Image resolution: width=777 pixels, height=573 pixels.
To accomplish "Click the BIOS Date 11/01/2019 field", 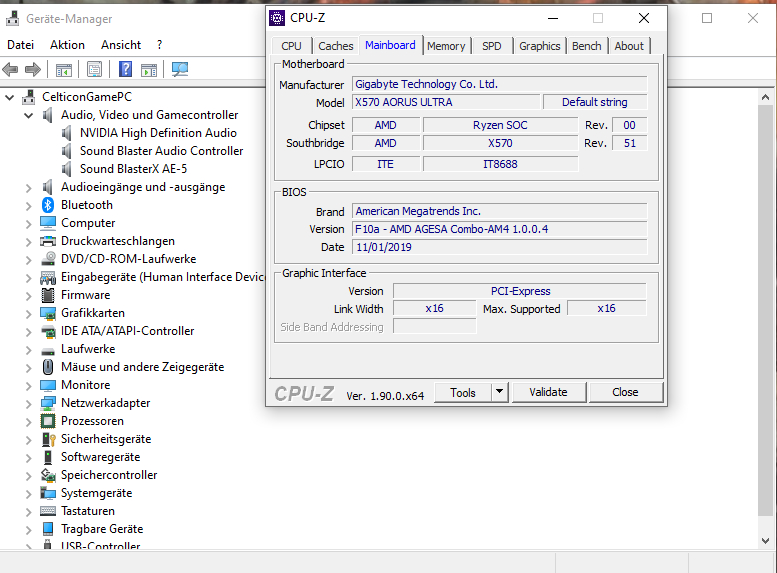I will pyautogui.click(x=500, y=247).
